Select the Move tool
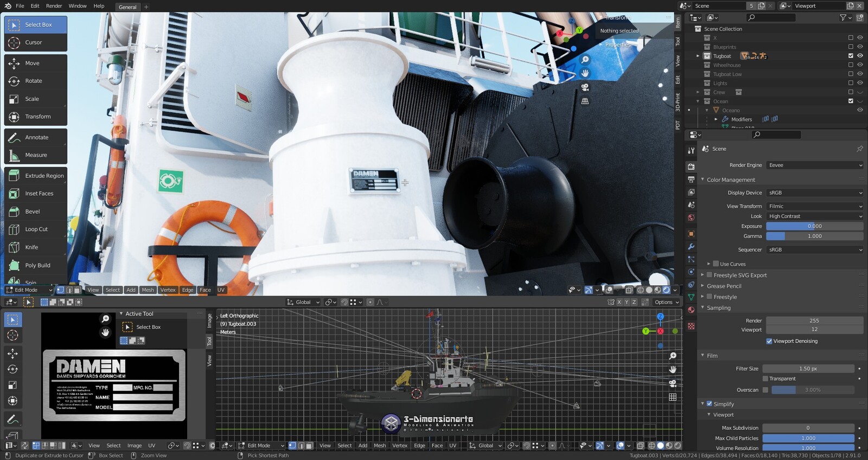The height and width of the screenshot is (460, 868). (x=36, y=63)
